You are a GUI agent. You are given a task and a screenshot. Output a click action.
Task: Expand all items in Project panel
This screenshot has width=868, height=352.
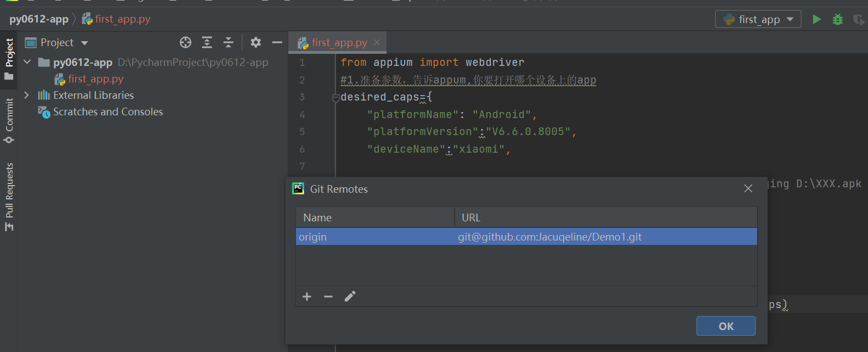coord(207,42)
